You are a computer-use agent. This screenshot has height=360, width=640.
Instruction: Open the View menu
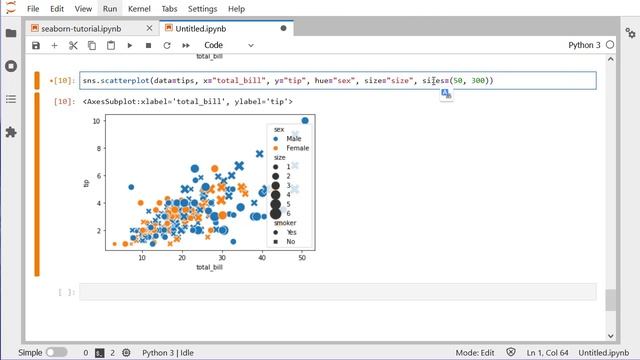coord(83,9)
